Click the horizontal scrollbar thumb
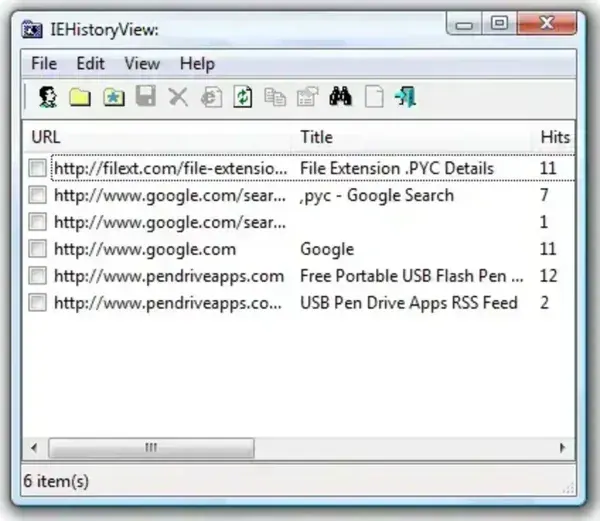This screenshot has height=521, width=600. (152, 448)
